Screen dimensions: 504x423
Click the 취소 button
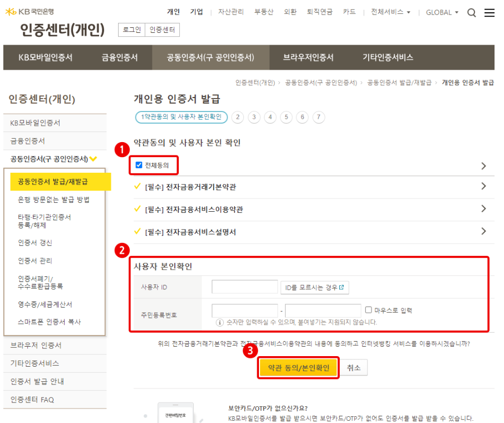pos(354,368)
